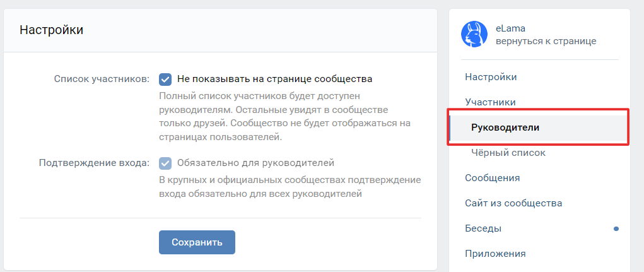Toggle the «Не показывать на странице сообщества» checkbox
This screenshot has height=272, width=644.
(x=165, y=80)
